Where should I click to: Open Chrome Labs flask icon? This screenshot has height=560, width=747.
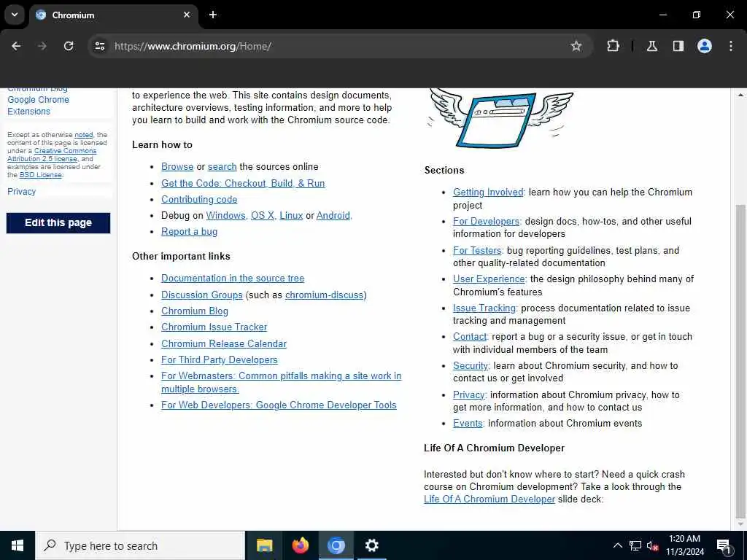[x=651, y=46]
